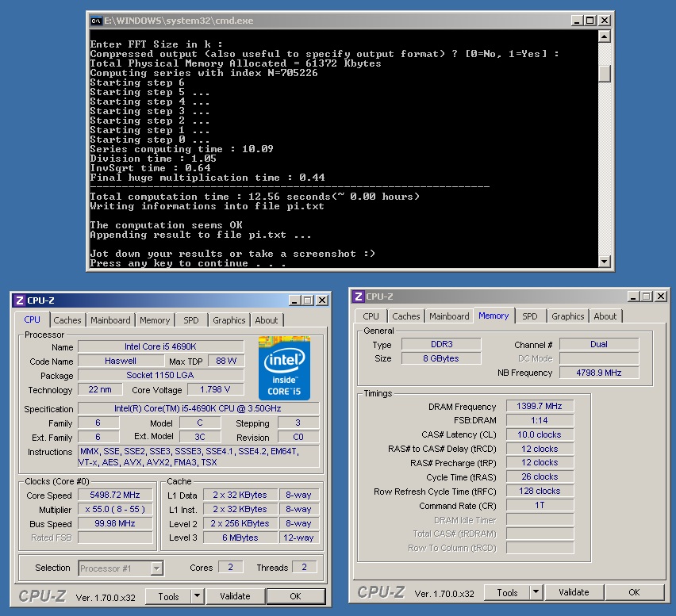
Task: Click the NB Frequency value 4798.9 MHz
Action: pyautogui.click(x=599, y=373)
